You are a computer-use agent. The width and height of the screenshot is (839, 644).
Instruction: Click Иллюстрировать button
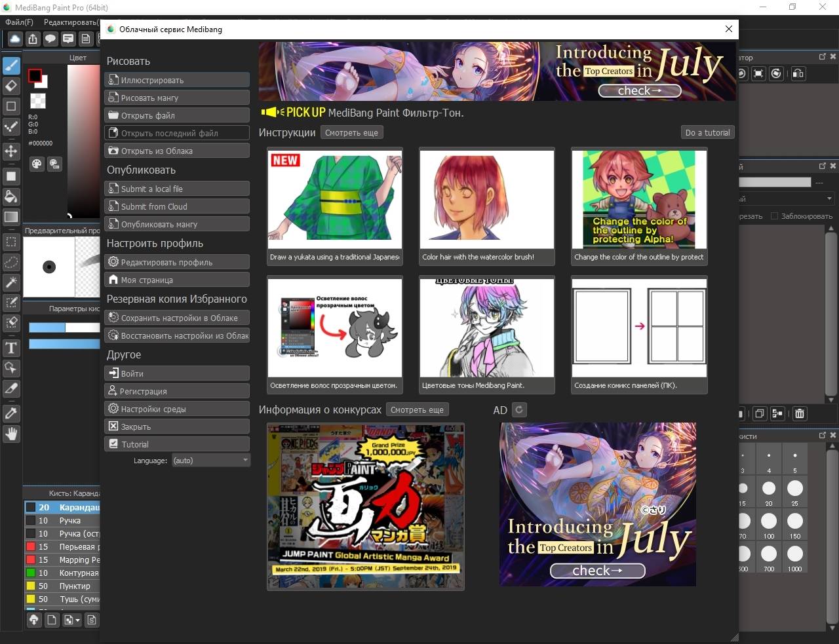(177, 80)
